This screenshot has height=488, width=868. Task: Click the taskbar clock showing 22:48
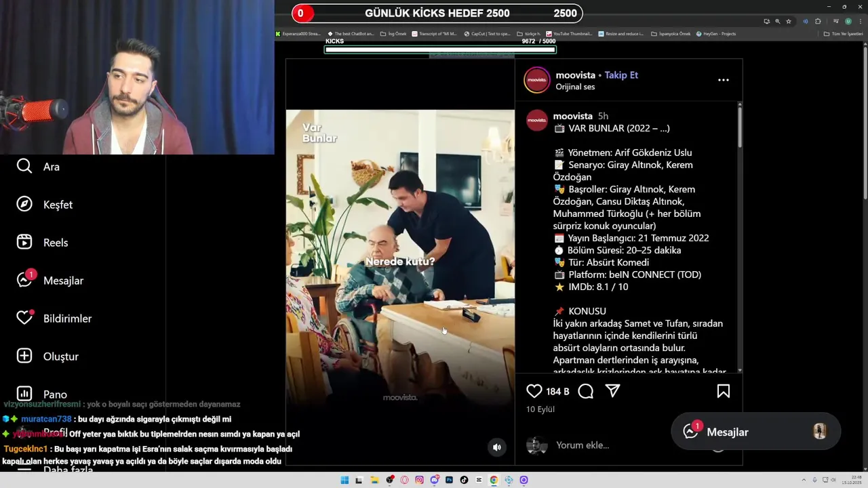tap(852, 480)
